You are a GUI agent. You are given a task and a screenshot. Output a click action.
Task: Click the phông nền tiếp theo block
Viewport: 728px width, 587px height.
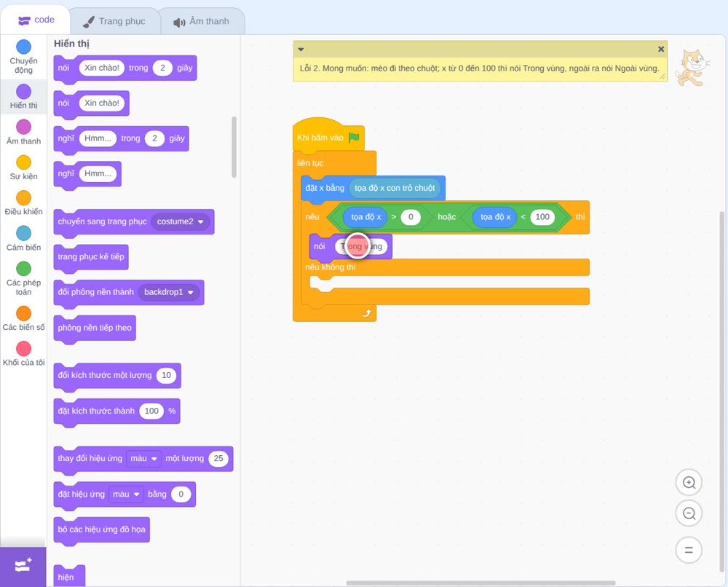(x=95, y=328)
